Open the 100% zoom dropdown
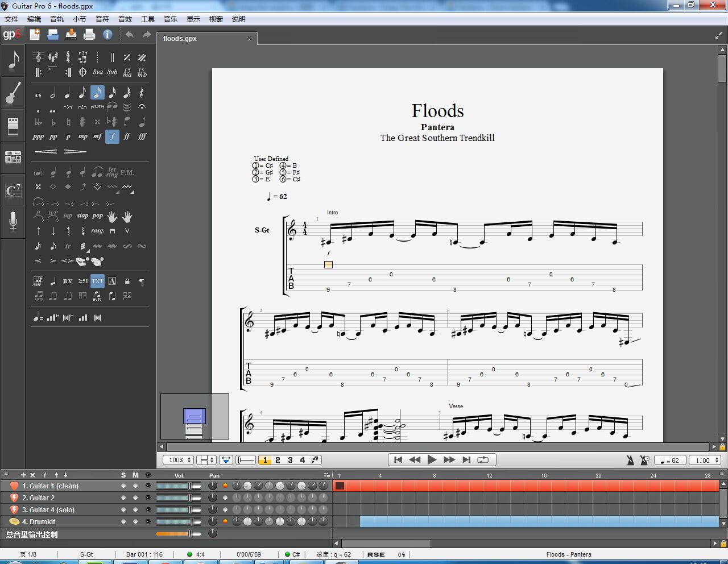 [x=178, y=460]
